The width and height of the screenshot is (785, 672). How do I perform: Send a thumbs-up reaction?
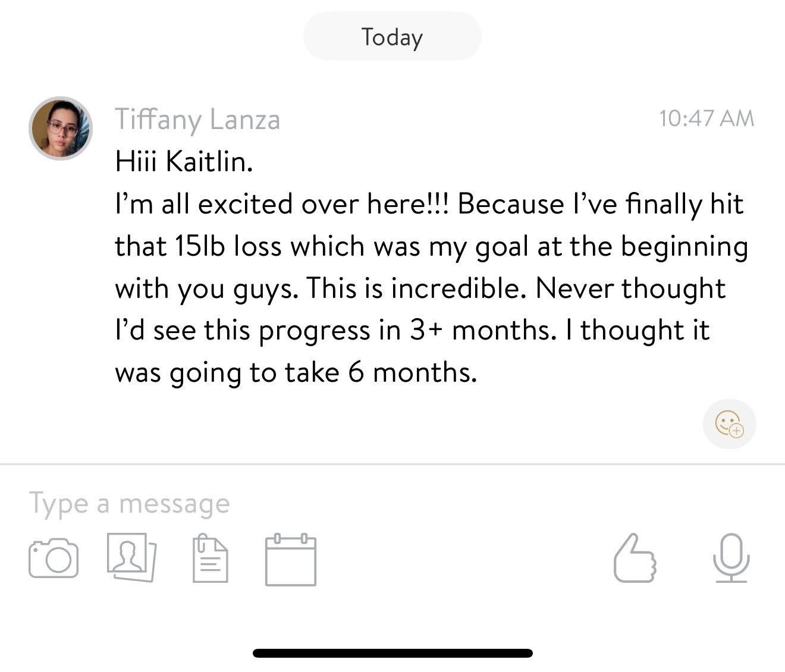click(x=634, y=558)
